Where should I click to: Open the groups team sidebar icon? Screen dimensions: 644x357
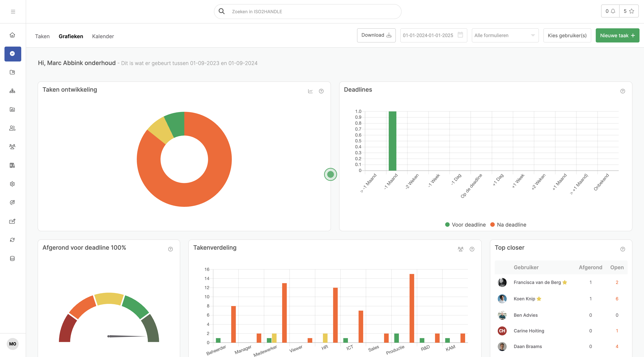(12, 147)
